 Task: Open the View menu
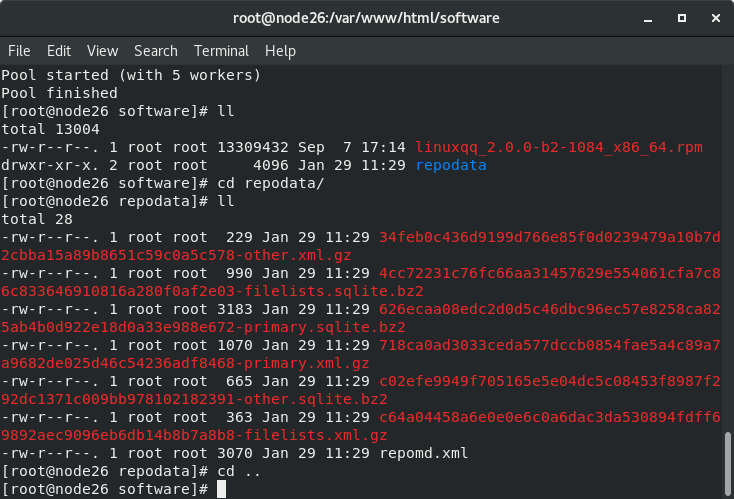tap(103, 51)
